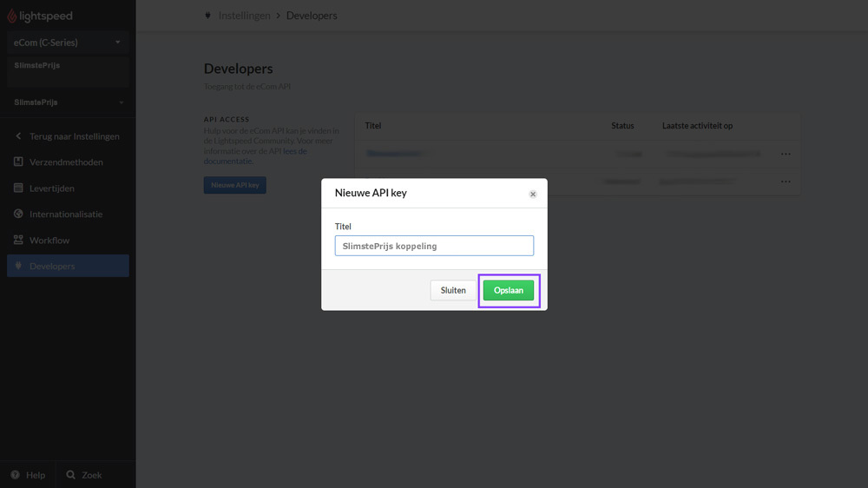Screen dimensions: 868x488
Task: Click the Levertijden sidebar icon
Action: tap(19, 188)
